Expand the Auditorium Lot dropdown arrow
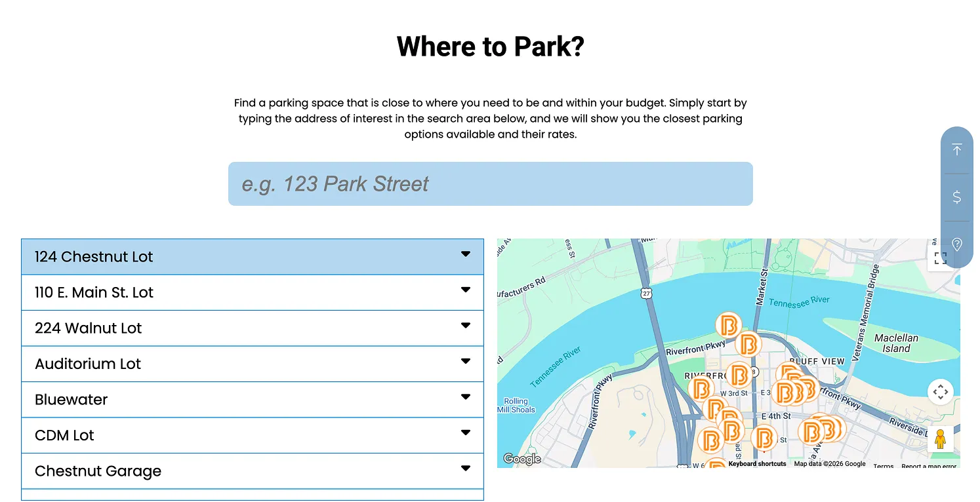This screenshot has height=502, width=980. click(465, 361)
